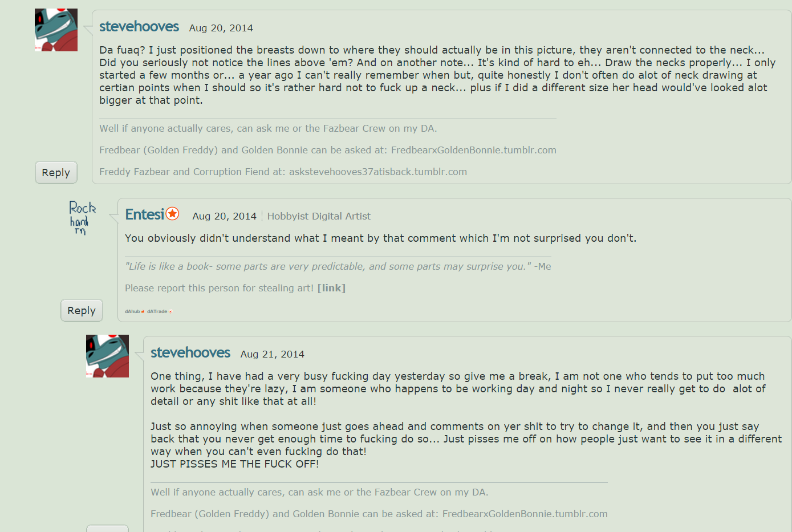Click Entesi's orange star badge icon
792x532 pixels.
pos(172,214)
